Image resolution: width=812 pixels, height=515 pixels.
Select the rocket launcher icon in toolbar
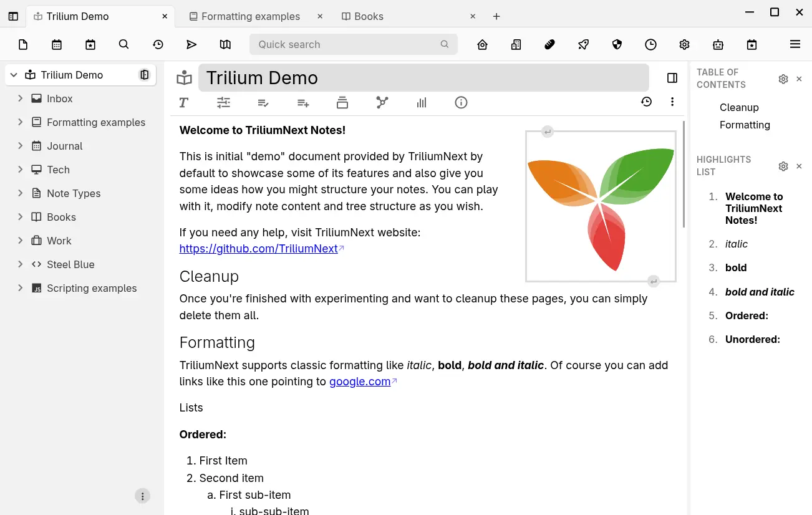(x=583, y=44)
